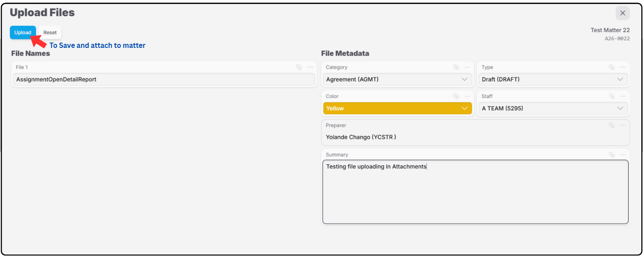
Task: Click into the Summary text area
Action: tap(475, 192)
